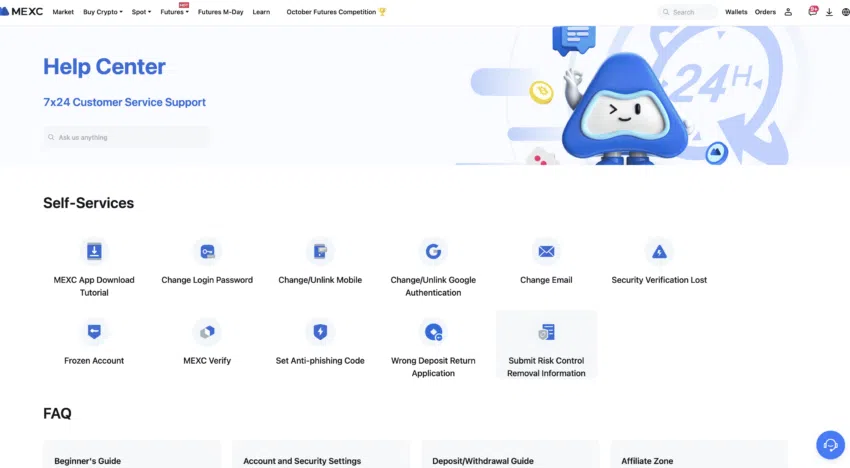Expand the Spot dropdown menu
Viewport: 850px width, 468px height.
[141, 12]
